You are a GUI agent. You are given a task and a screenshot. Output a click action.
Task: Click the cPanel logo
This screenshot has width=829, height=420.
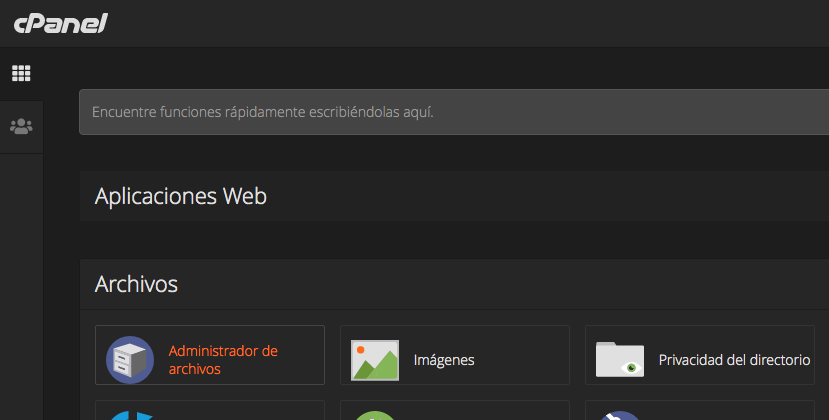pos(61,24)
